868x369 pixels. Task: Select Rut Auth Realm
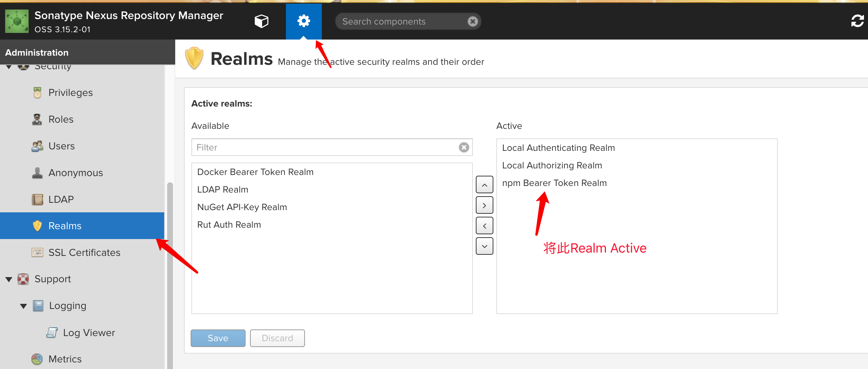[x=229, y=225]
